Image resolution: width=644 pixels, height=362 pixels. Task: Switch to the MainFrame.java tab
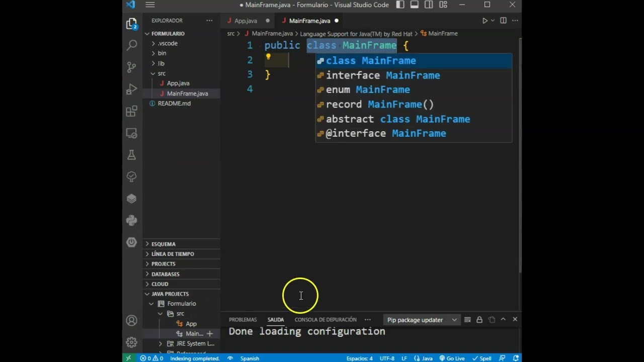[x=309, y=21]
